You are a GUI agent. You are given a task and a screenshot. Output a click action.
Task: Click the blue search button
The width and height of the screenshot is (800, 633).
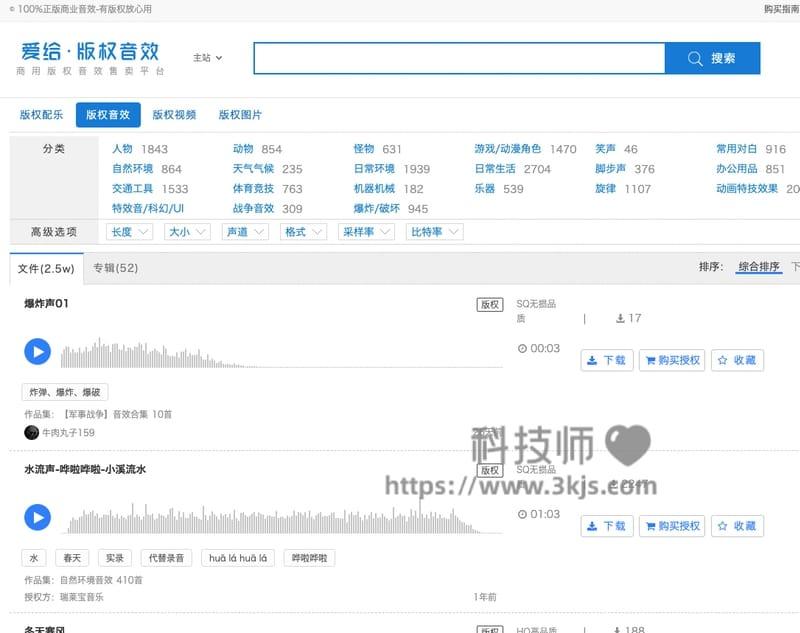point(712,58)
